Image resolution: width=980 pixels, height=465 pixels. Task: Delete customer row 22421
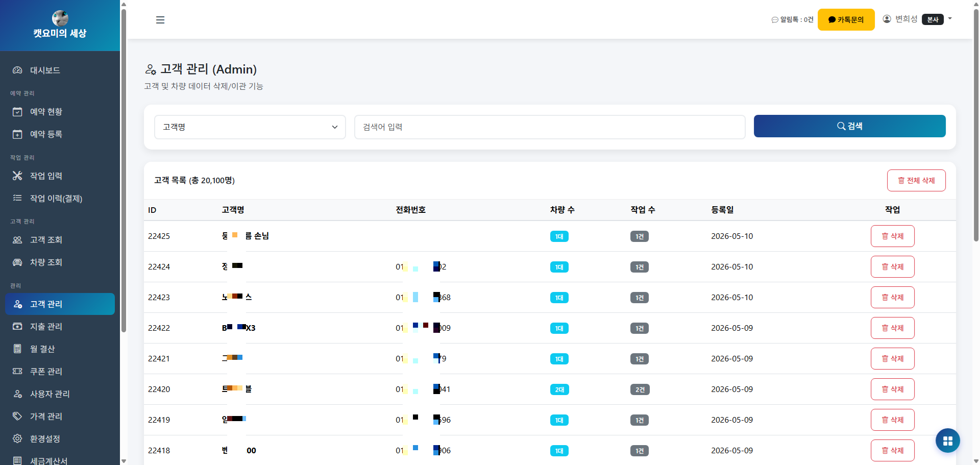point(892,359)
